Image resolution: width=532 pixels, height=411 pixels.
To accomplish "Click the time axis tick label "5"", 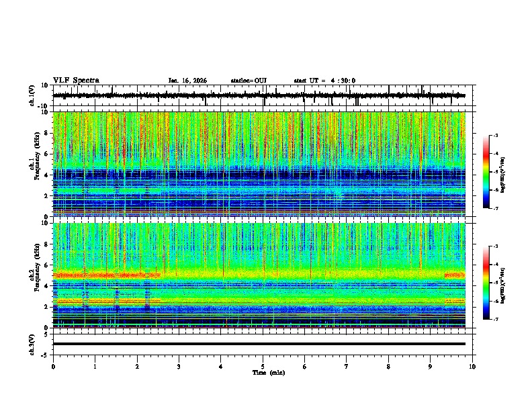I will click(x=263, y=367).
